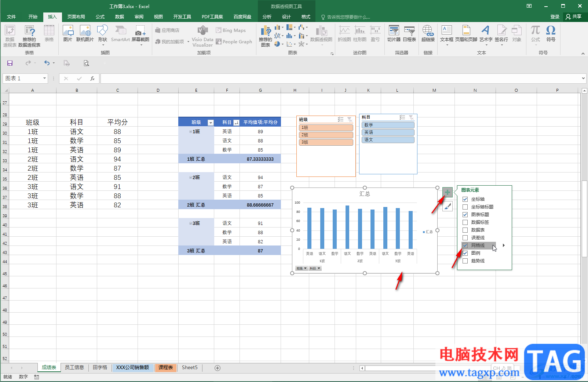
Task: Insert a SmartArt graphic
Action: tap(120, 33)
